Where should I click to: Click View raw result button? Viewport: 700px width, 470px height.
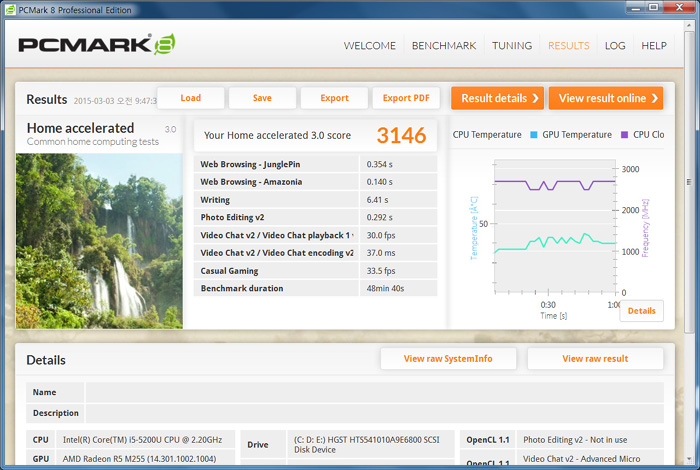(x=595, y=358)
